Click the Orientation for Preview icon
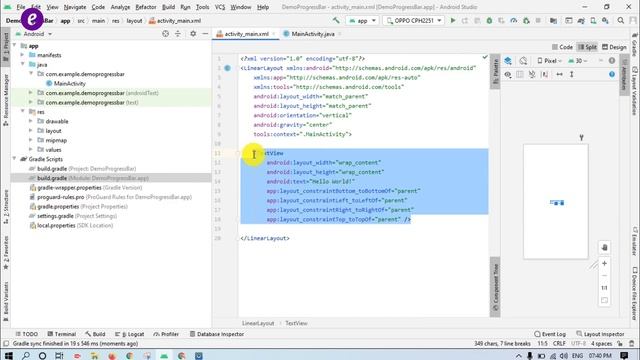Image resolution: width=640 pixels, height=360 pixels. [523, 61]
